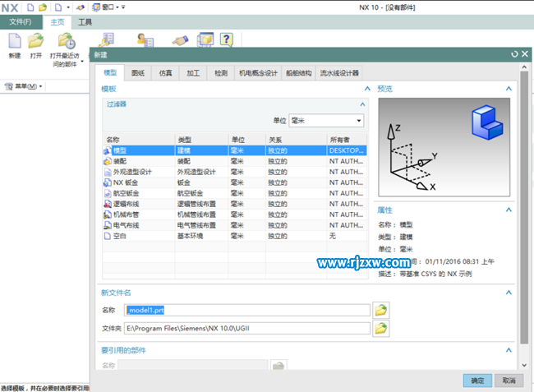Viewport: 534px width, 392px height.
Task: Collapse the 要引用的部件 section
Action: (509, 350)
